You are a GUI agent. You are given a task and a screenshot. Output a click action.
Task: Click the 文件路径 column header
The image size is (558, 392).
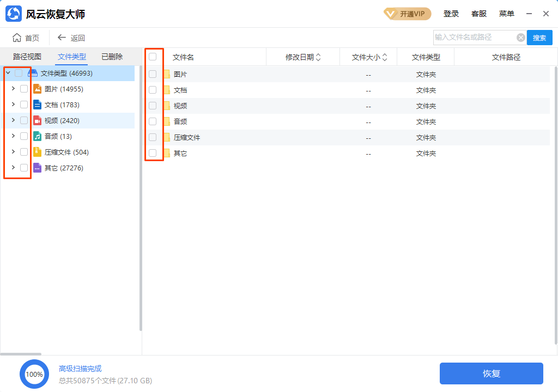[x=506, y=57]
